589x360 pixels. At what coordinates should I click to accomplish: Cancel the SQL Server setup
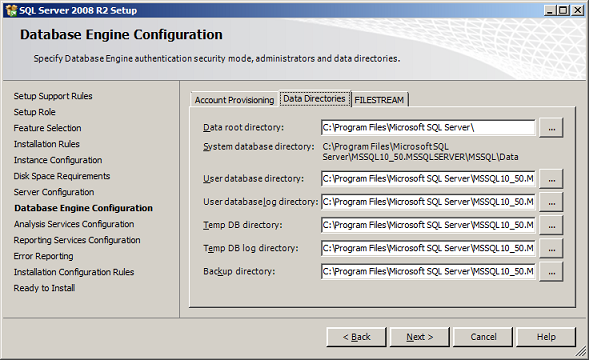click(x=483, y=337)
